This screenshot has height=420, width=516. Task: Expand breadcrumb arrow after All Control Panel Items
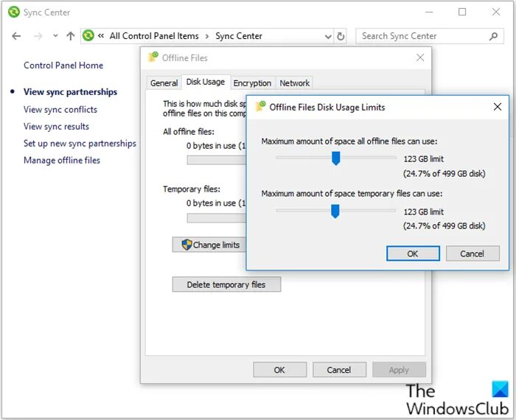[x=207, y=36]
